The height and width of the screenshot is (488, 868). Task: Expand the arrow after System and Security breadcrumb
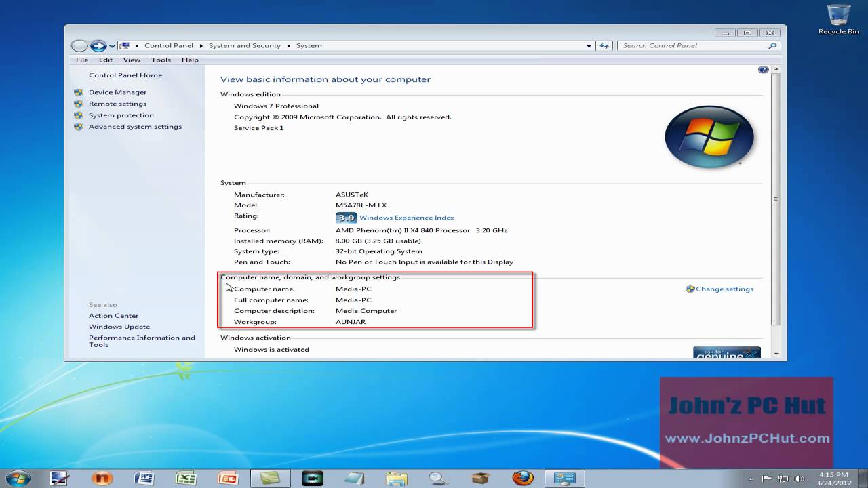click(288, 46)
